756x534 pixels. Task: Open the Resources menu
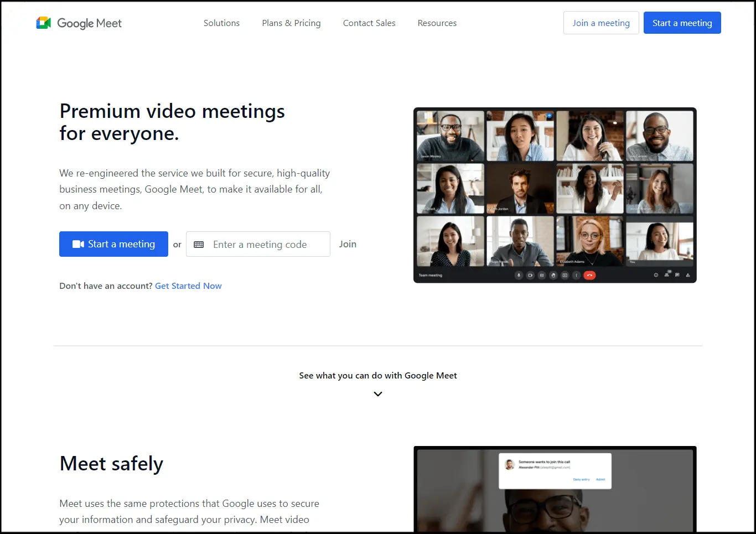437,23
